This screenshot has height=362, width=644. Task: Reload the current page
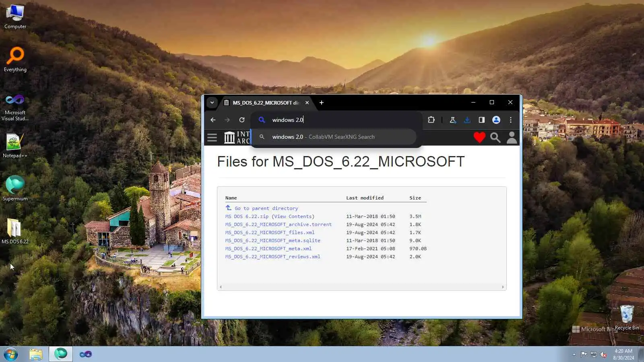(x=242, y=120)
